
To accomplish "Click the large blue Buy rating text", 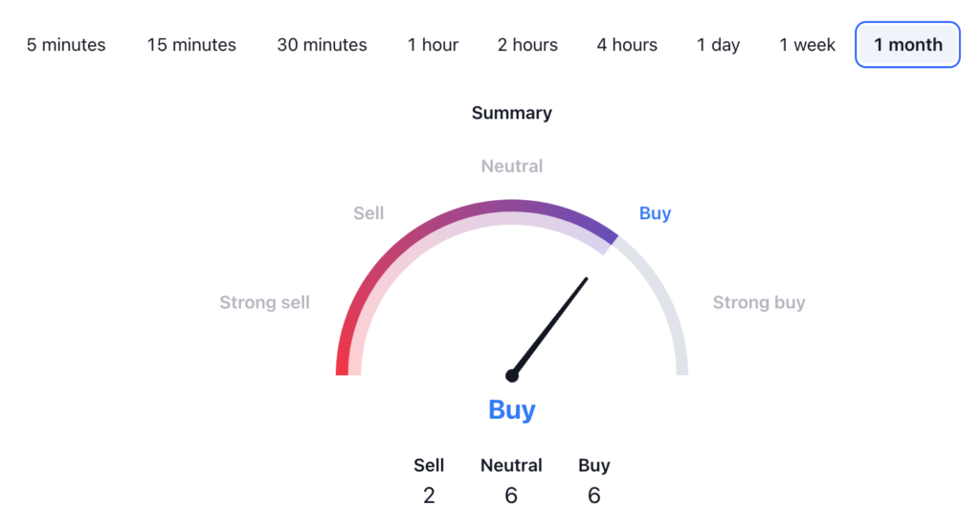I will (512, 409).
